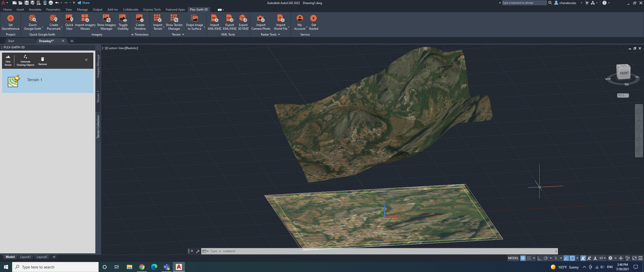Toggle object snap tracking
644x272 pixels.
click(566, 258)
